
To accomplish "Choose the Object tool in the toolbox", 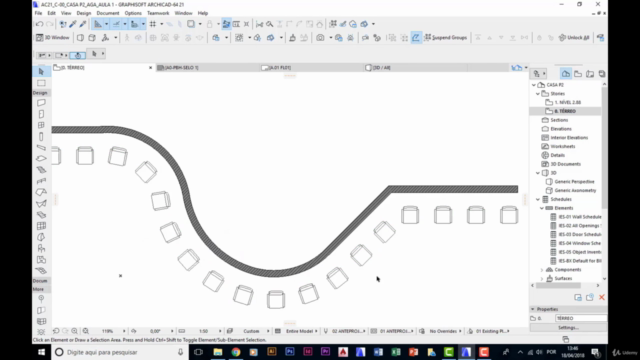I will point(41,248).
